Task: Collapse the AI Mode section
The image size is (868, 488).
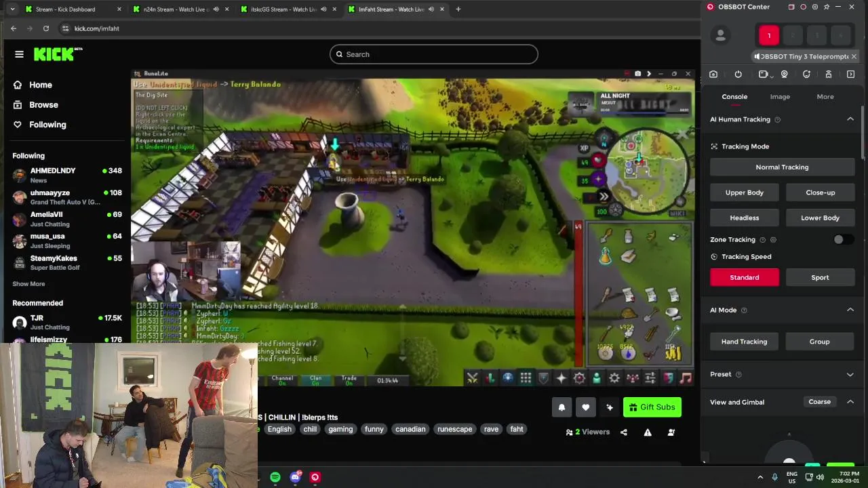Action: (x=850, y=310)
